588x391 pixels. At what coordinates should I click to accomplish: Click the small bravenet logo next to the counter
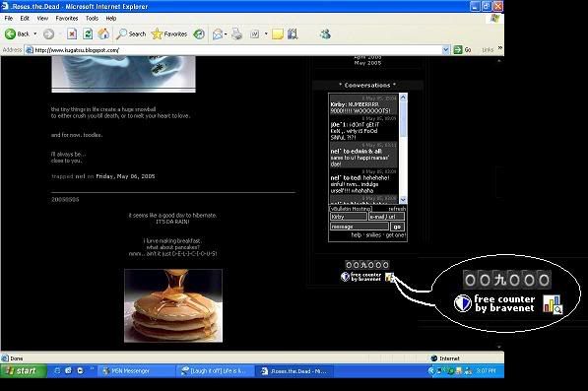pos(346,277)
